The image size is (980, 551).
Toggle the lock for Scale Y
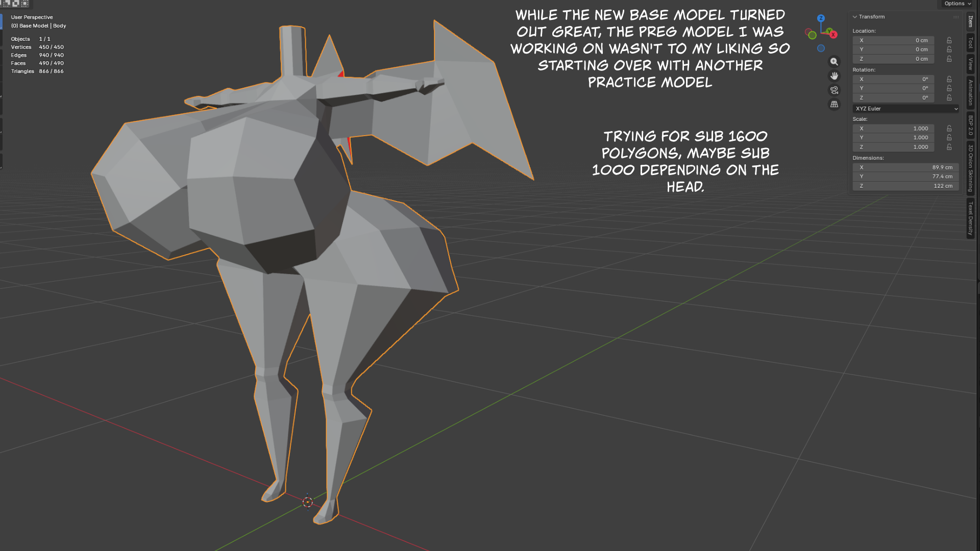point(949,138)
